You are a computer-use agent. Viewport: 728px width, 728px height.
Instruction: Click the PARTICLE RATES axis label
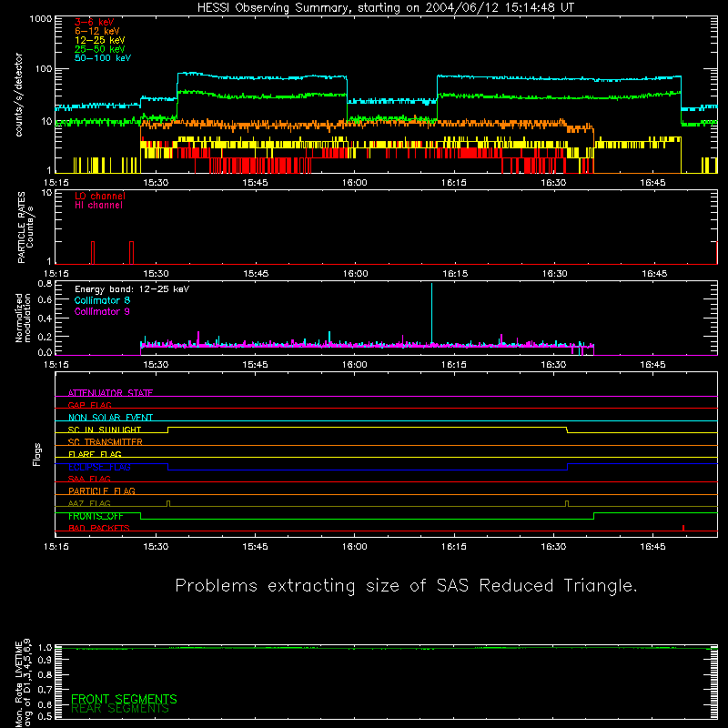pyautogui.click(x=25, y=227)
